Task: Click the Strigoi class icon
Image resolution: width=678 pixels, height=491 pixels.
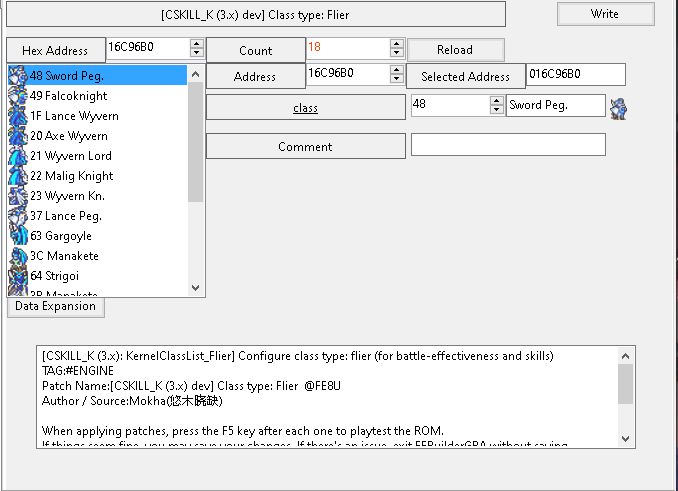Action: 18,276
